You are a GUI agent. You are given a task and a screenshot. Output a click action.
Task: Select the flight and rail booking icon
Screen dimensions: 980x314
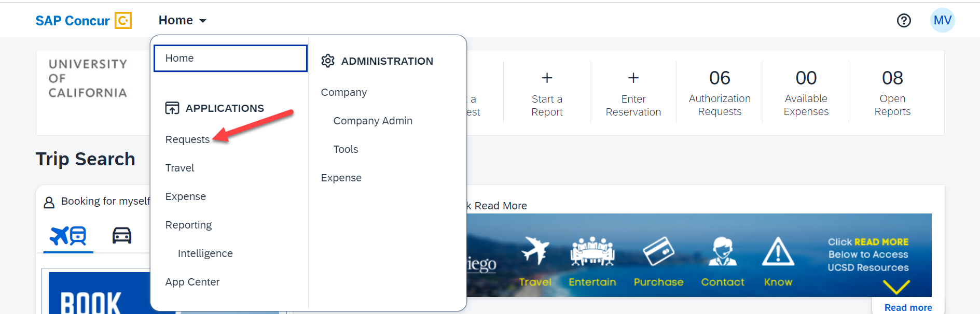pyautogui.click(x=67, y=235)
